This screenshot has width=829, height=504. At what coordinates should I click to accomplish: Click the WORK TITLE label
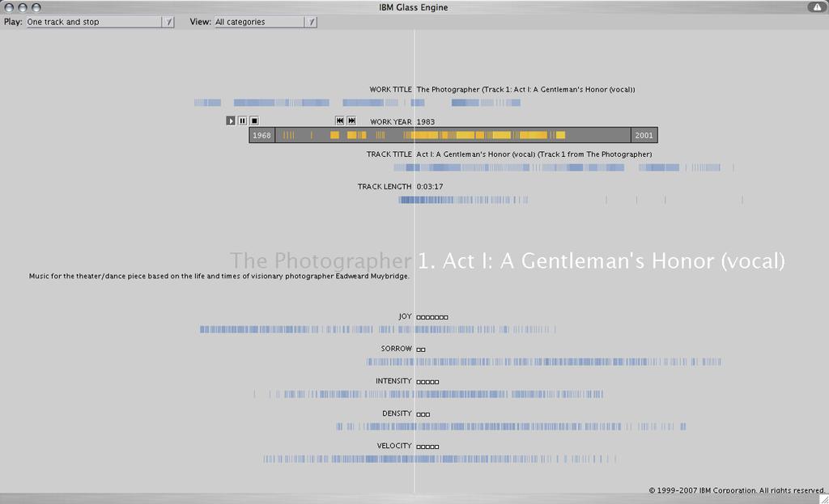(x=390, y=90)
